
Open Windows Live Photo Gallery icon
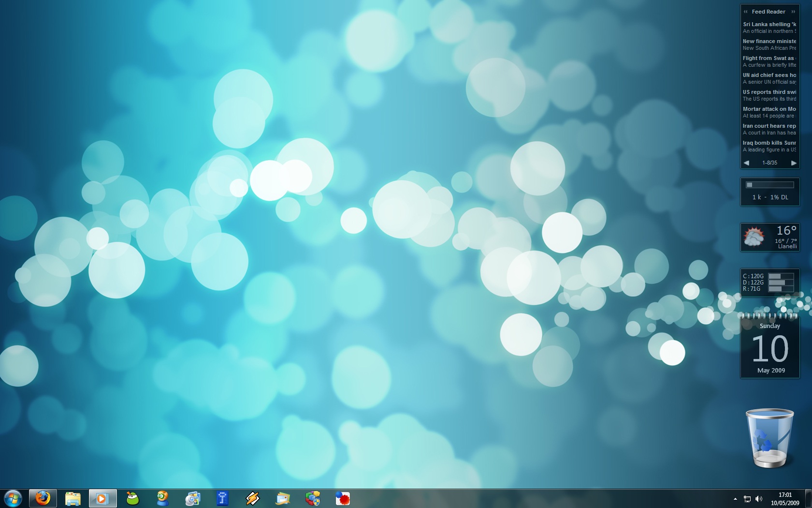[x=193, y=498]
